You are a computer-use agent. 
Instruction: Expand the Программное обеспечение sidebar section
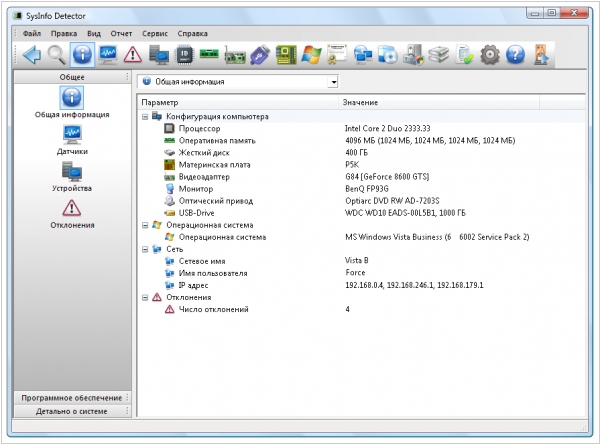pyautogui.click(x=72, y=398)
